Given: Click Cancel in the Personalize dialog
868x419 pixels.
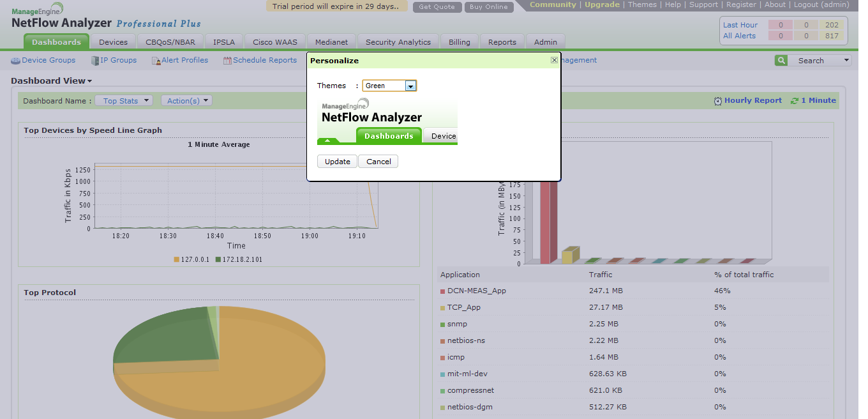Looking at the screenshot, I should [378, 162].
